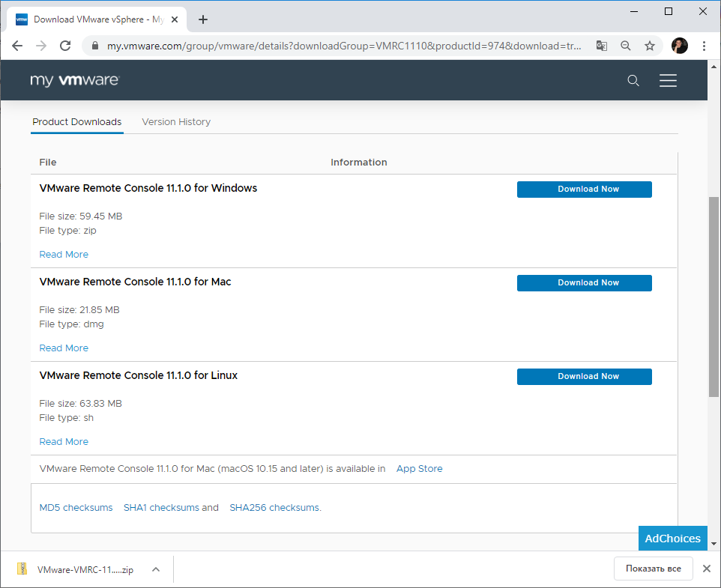Image resolution: width=721 pixels, height=588 pixels.
Task: Click the 'File' column header
Action: [x=48, y=162]
